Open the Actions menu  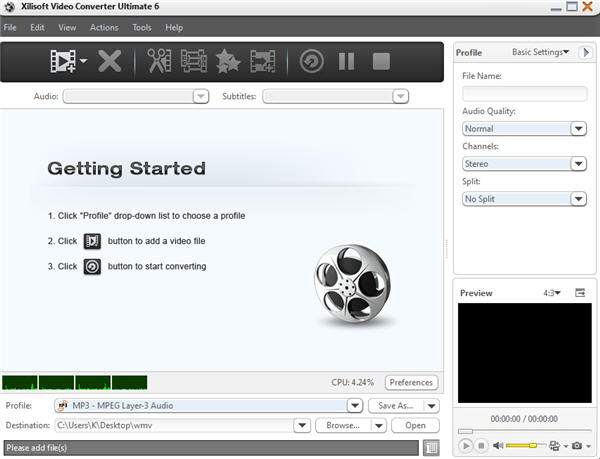point(104,28)
